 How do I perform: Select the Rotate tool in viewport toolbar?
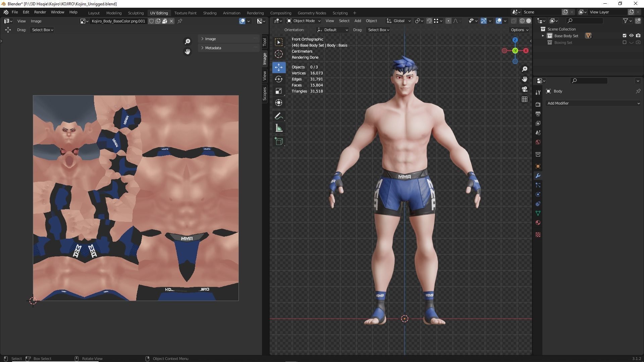tap(278, 79)
